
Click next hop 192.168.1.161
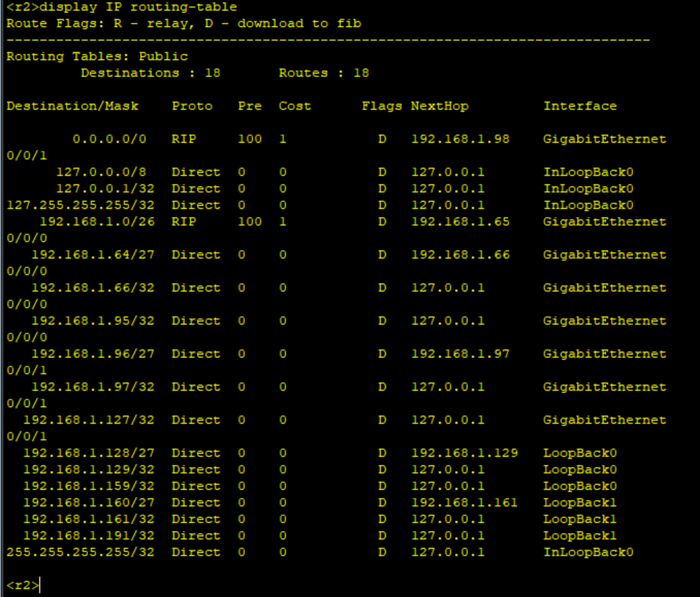coord(465,503)
